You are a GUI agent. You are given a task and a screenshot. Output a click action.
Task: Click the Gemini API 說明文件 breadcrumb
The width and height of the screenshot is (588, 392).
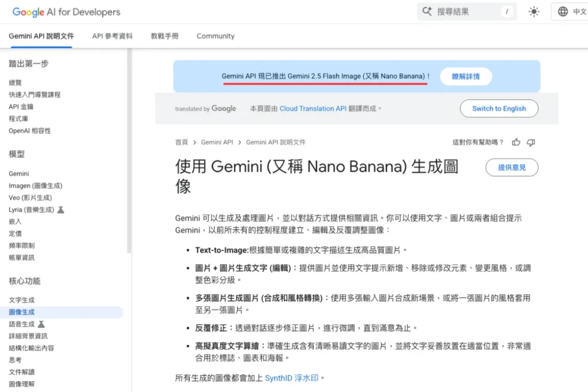click(x=276, y=142)
